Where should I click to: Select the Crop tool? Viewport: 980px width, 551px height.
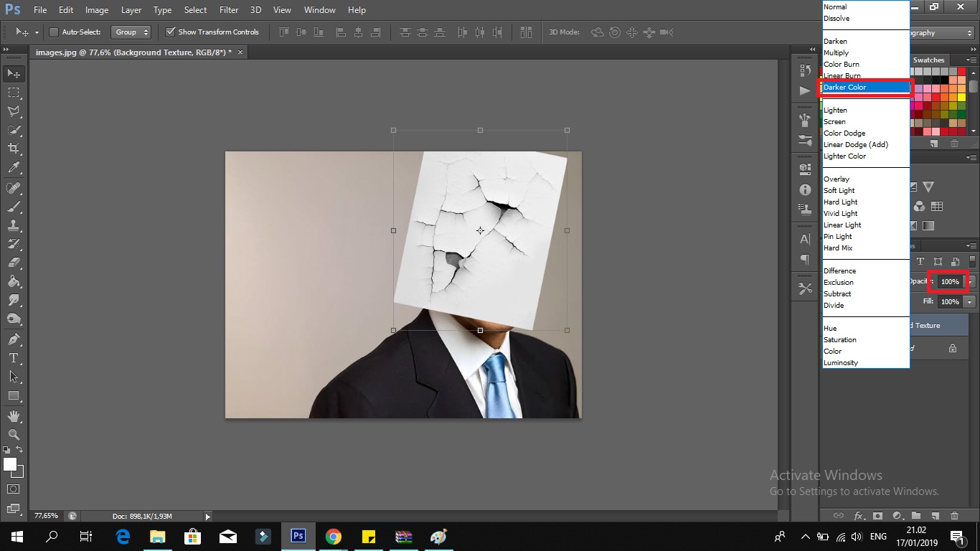pyautogui.click(x=14, y=149)
